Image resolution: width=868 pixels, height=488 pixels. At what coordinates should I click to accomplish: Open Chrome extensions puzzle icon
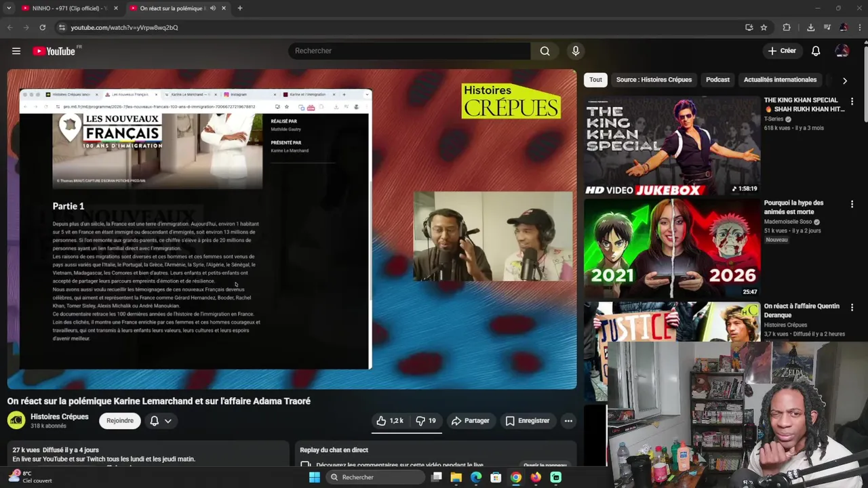point(787,27)
